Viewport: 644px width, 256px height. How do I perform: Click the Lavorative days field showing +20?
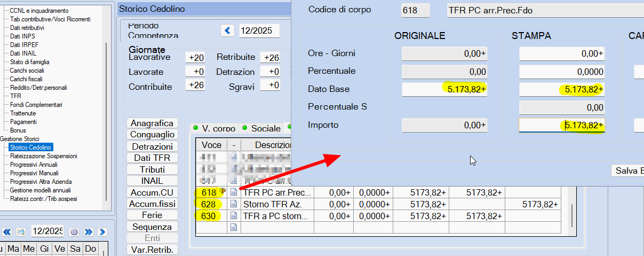coord(195,58)
